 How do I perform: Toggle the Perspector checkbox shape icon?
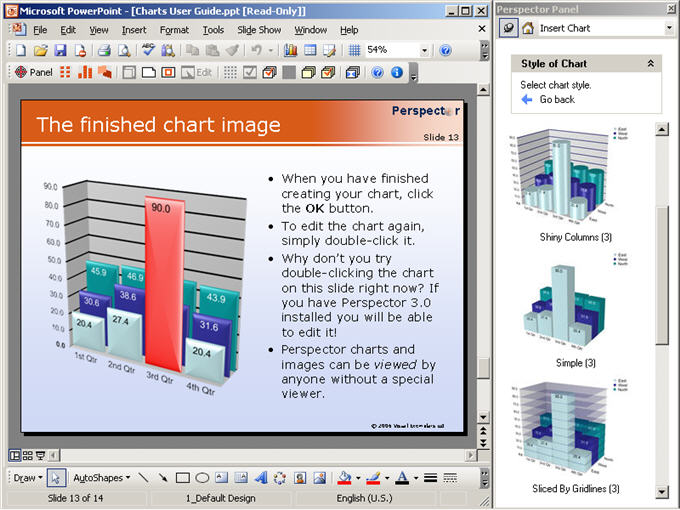point(250,72)
